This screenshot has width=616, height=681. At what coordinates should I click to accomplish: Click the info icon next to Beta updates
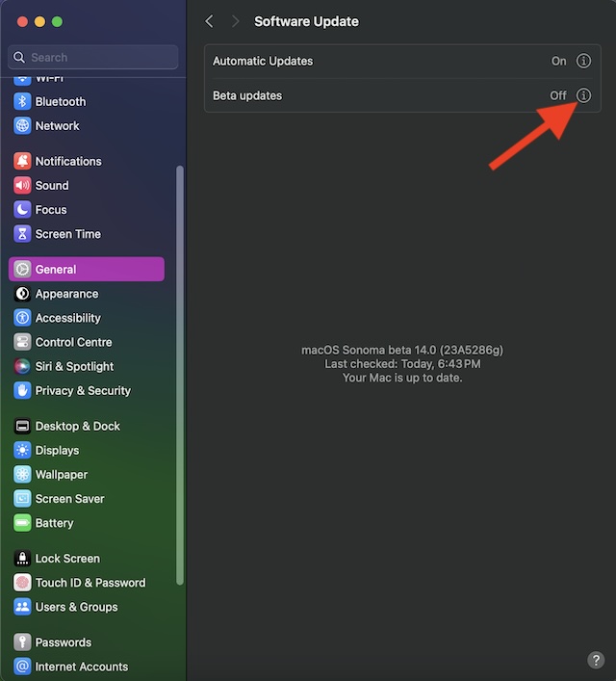[583, 95]
